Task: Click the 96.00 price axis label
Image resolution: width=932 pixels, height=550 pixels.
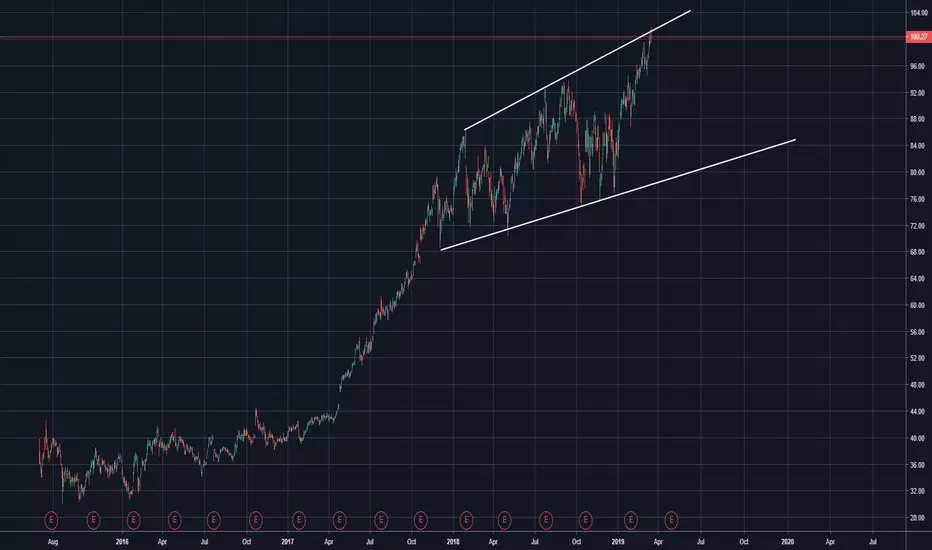Action: click(917, 66)
